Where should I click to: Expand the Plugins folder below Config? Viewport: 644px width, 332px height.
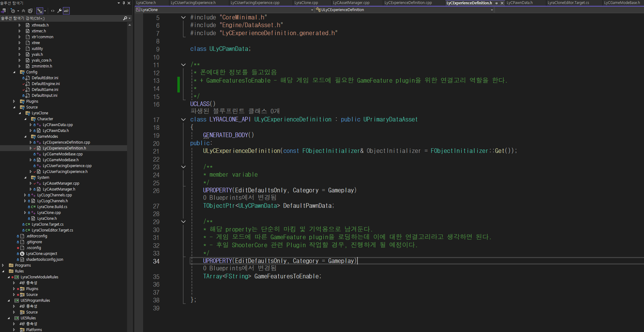tap(14, 101)
